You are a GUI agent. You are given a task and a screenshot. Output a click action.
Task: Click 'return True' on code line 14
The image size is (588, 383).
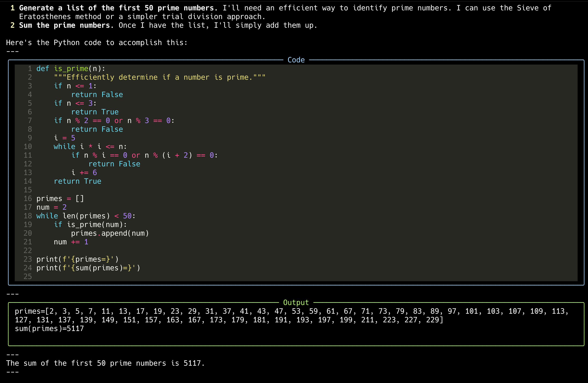tap(77, 181)
